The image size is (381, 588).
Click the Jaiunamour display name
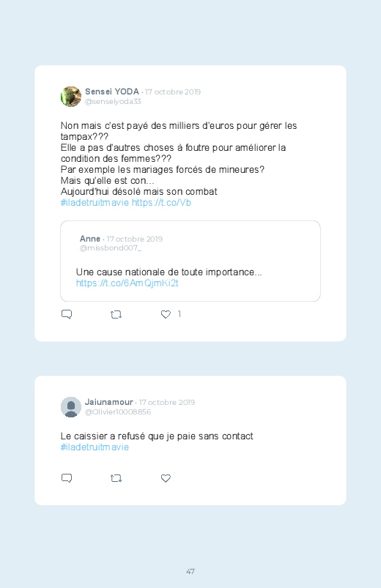point(109,402)
